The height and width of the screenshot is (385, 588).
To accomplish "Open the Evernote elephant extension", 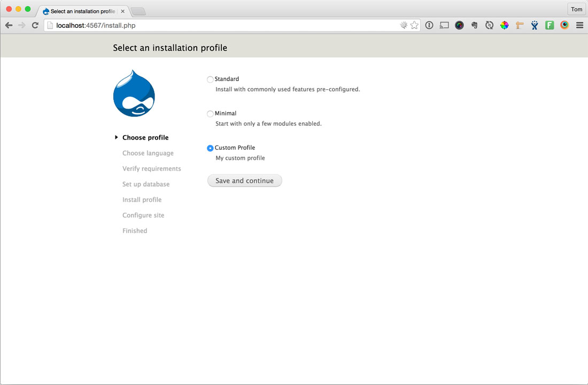I will click(x=474, y=25).
